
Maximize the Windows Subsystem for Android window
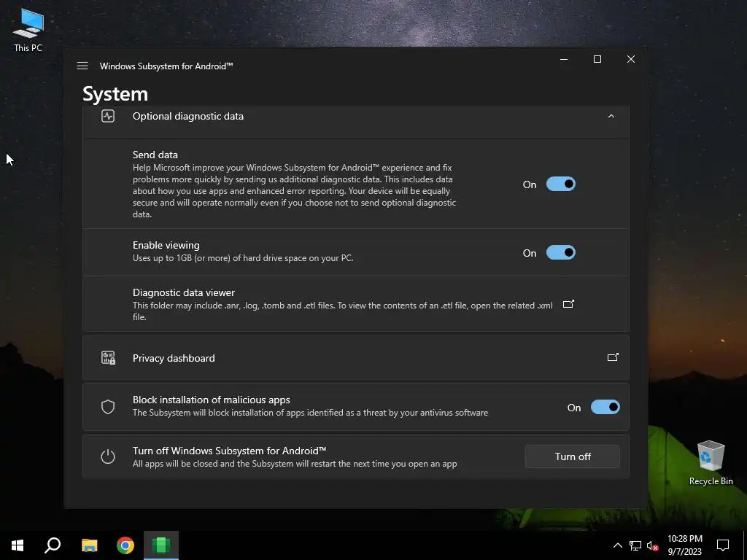click(597, 59)
